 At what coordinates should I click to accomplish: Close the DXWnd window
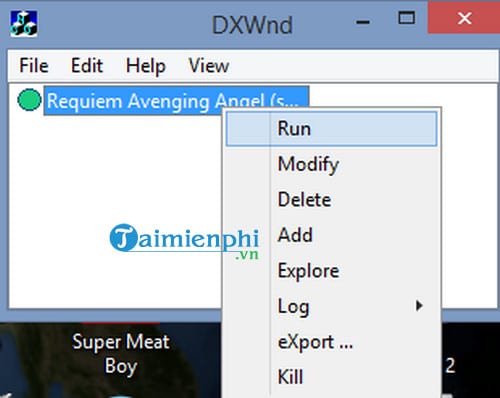(464, 18)
